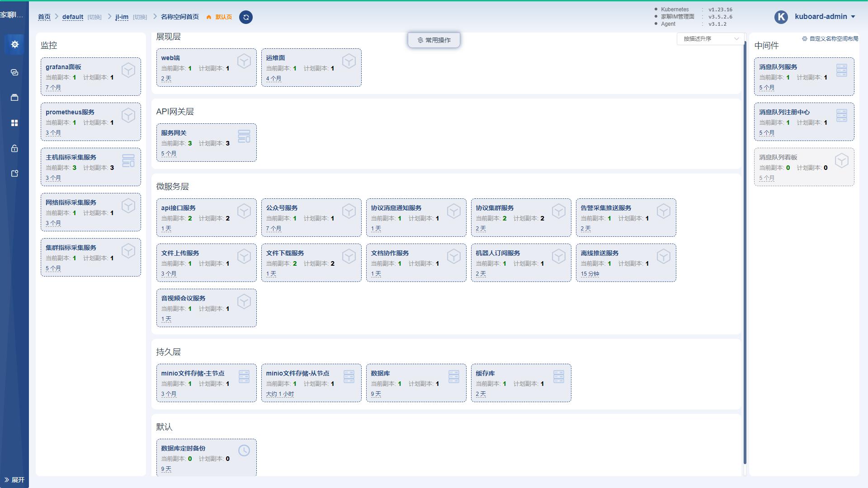Click the server icon on 数据库 card
The image size is (868, 488).
454,376
